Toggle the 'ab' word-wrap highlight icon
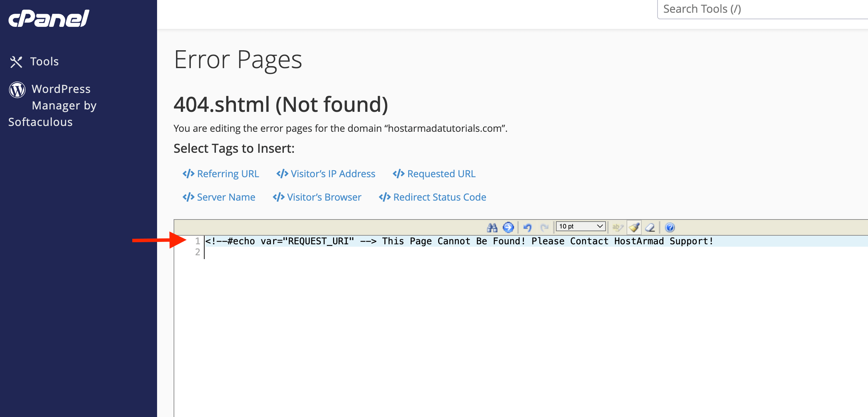 (x=618, y=227)
